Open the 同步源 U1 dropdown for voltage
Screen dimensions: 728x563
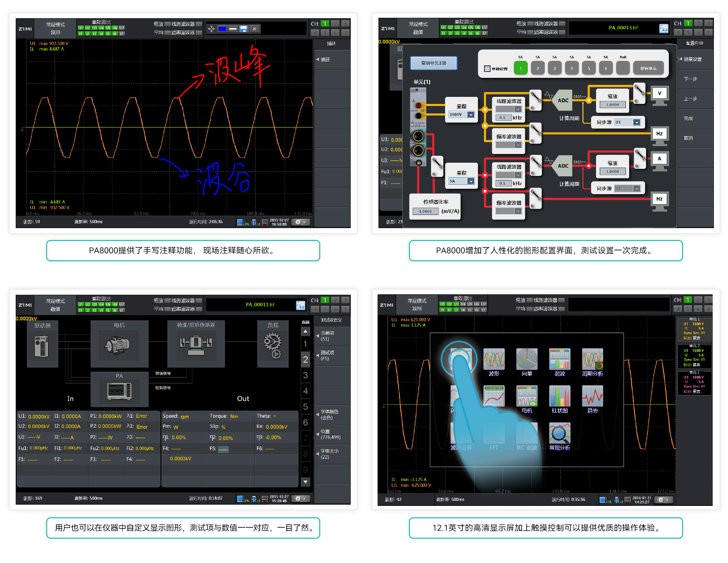[637, 123]
